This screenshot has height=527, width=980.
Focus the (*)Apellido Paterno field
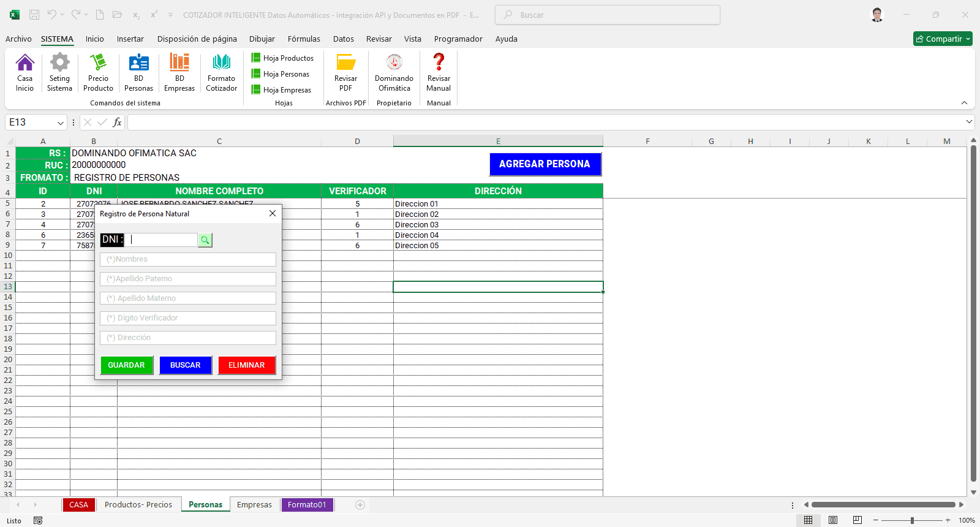point(188,279)
